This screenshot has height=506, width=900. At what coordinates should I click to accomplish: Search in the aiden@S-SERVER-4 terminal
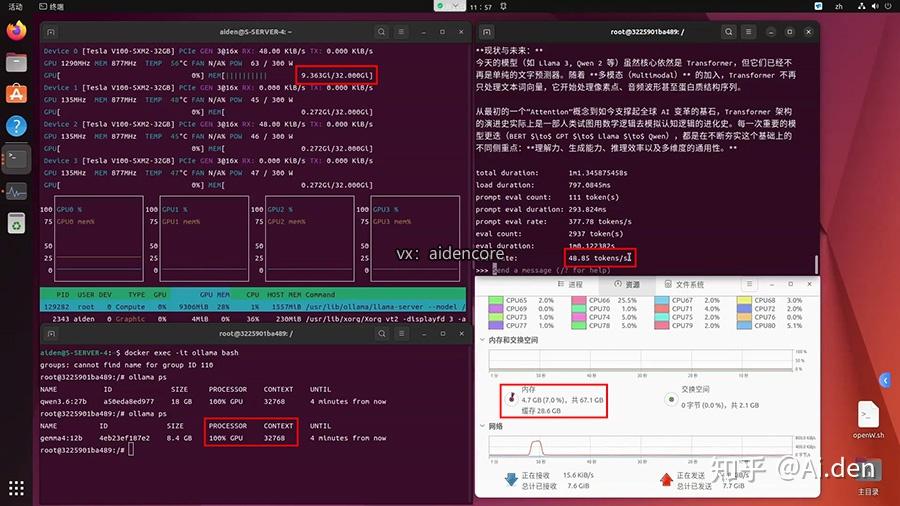[x=382, y=32]
